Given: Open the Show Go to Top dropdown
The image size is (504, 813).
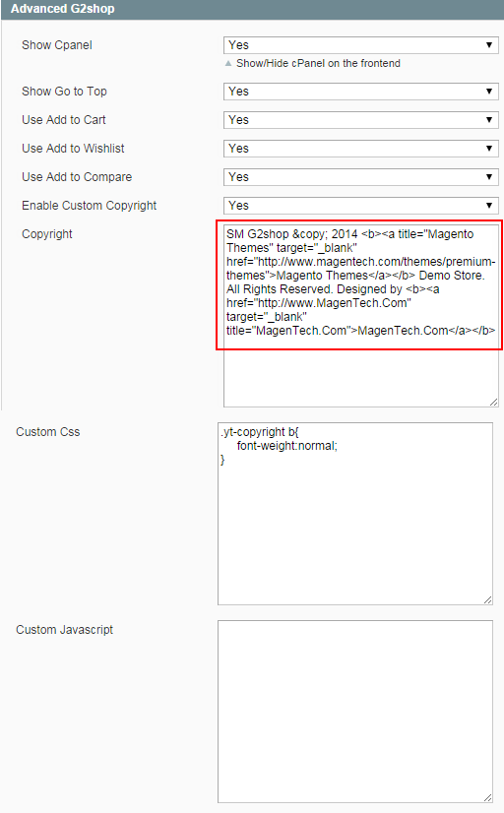Looking at the screenshot, I should coord(361,92).
